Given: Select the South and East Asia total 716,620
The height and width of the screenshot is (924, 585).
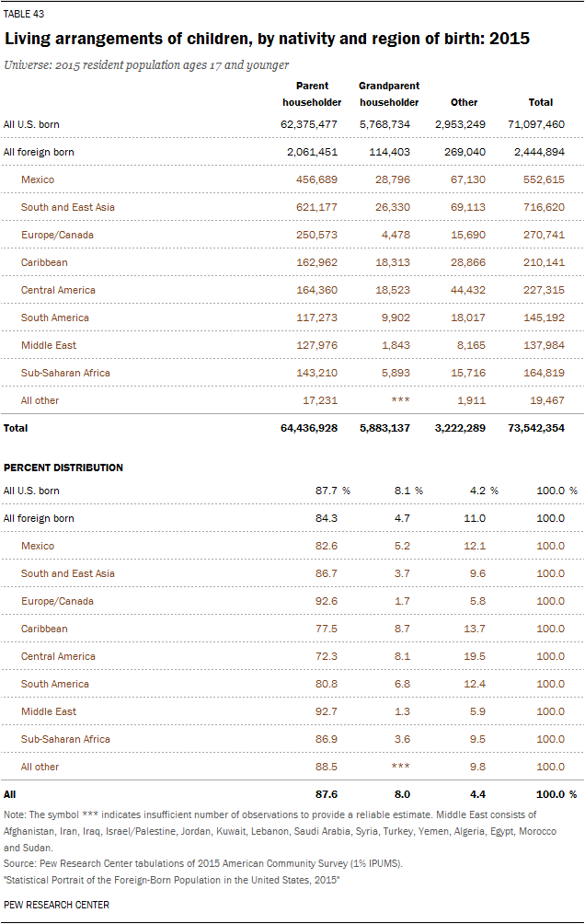Looking at the screenshot, I should 543,207.
